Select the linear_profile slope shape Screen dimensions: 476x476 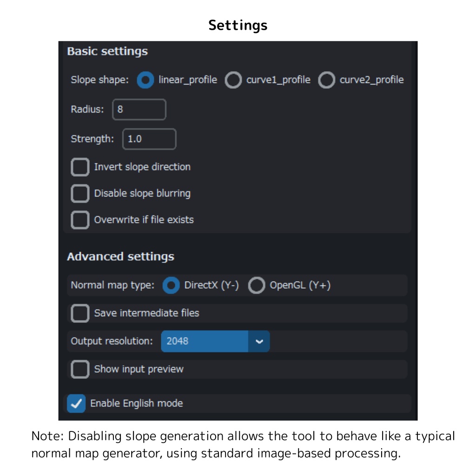(x=145, y=80)
